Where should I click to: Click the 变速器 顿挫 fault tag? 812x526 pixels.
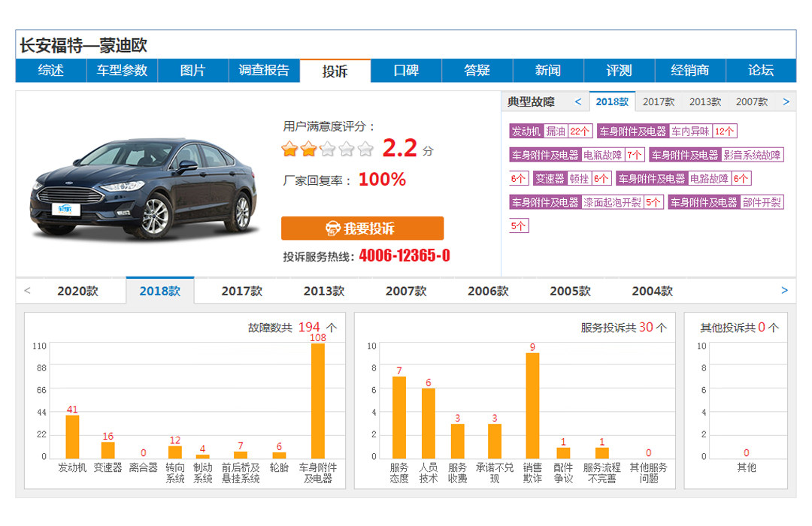pos(572,179)
